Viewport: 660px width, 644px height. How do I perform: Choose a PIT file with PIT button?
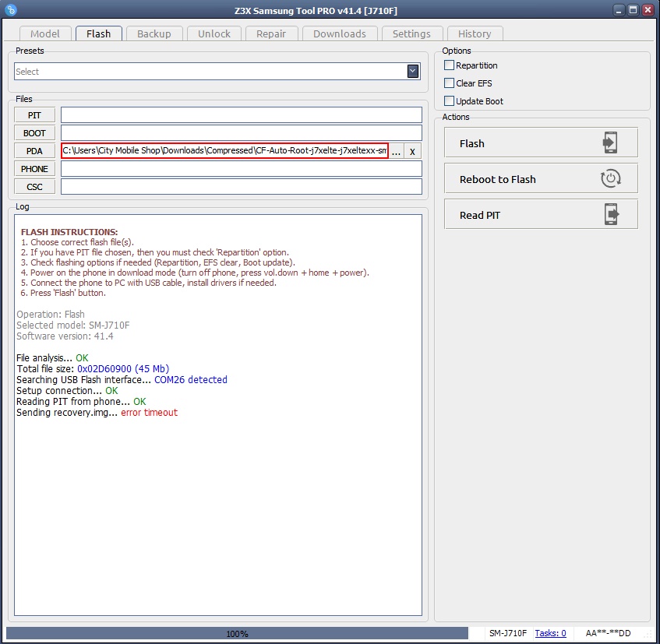34,115
